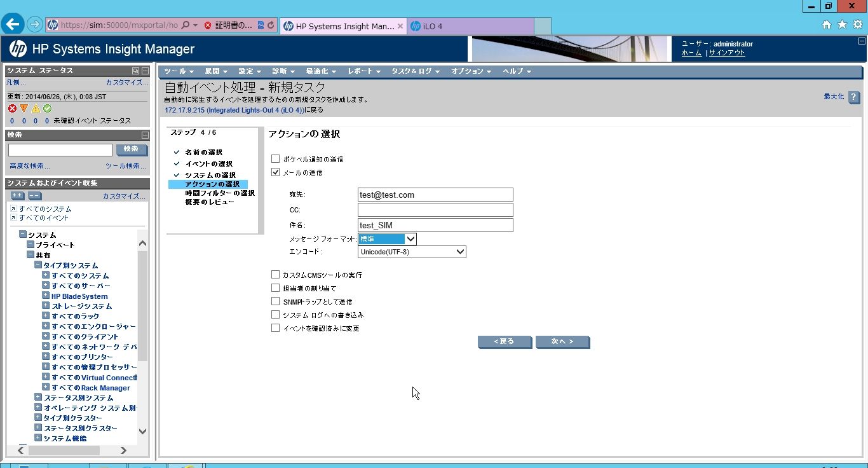Click the major status orange triangle icon

[x=24, y=109]
